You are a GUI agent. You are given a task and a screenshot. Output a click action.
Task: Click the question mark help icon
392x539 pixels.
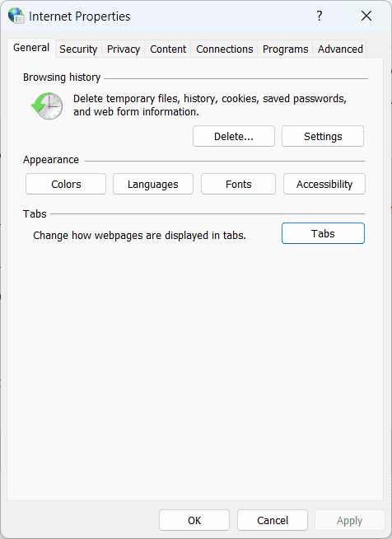click(320, 16)
